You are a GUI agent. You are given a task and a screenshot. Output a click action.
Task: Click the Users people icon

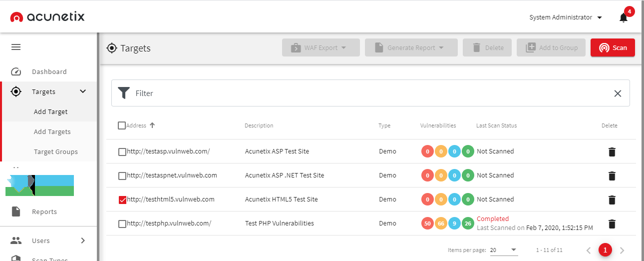(x=16, y=240)
